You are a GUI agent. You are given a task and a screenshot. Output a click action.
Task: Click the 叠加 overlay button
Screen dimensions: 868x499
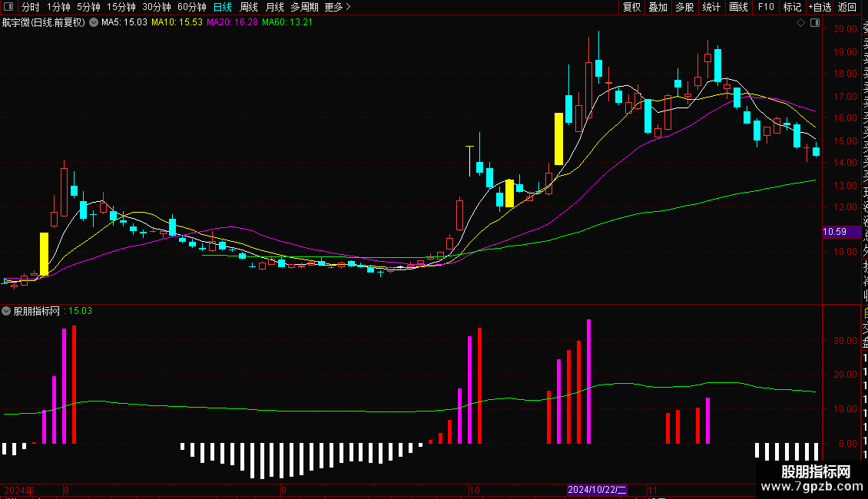pos(658,7)
